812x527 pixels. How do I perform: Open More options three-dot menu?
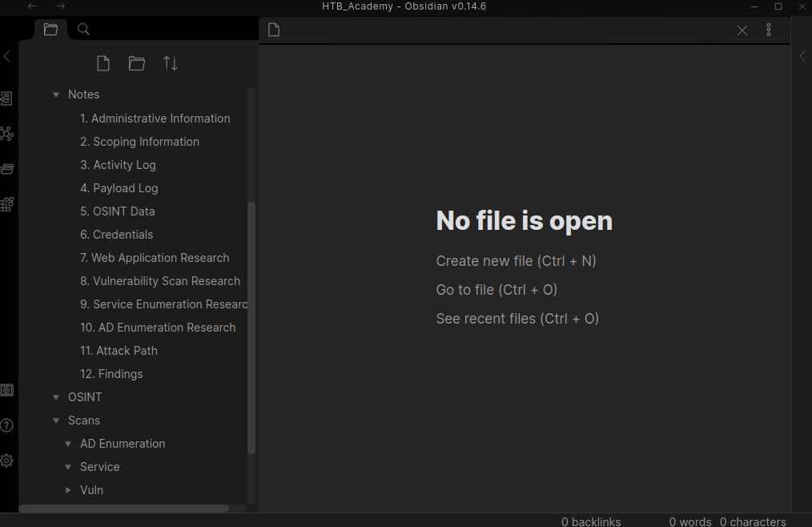coord(769,30)
